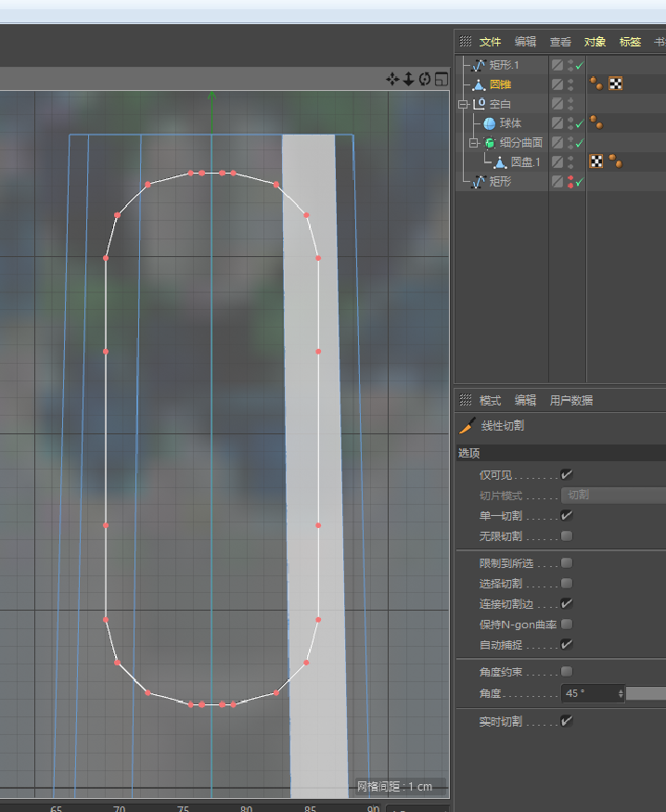This screenshot has height=812, width=666.
Task: Click the viewport zoom (dolly) arrow icon
Action: (408, 80)
